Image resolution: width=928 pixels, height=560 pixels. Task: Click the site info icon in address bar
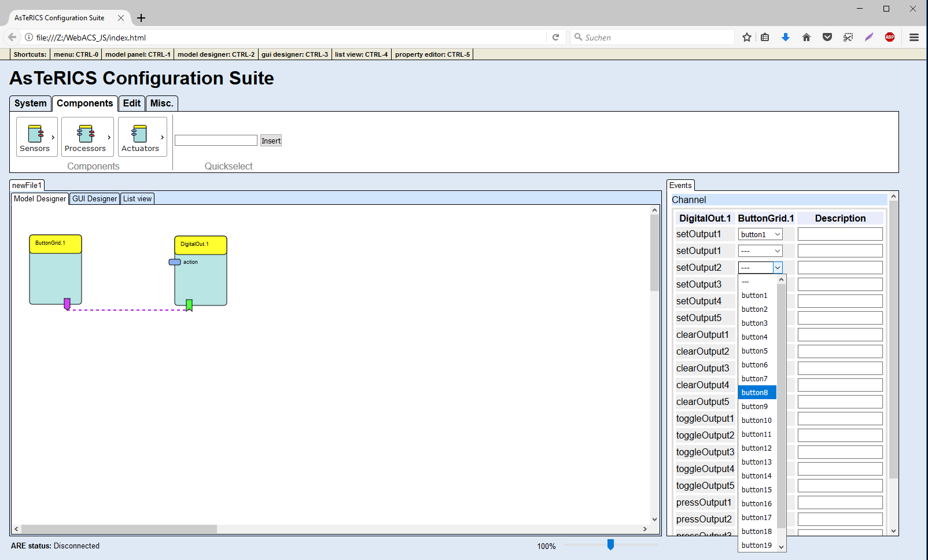pos(28,37)
